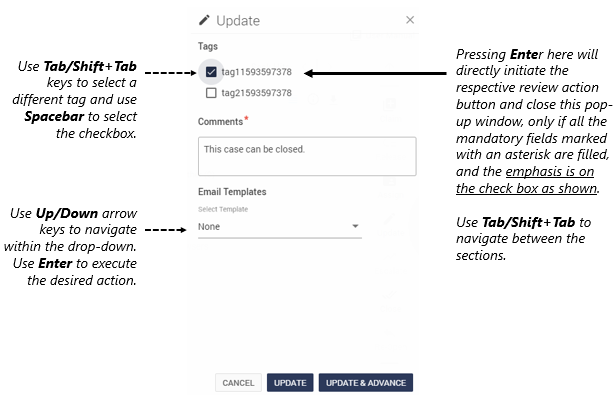The image size is (614, 410).
Task: Open the Select Template dropdown showing None
Action: point(280,227)
